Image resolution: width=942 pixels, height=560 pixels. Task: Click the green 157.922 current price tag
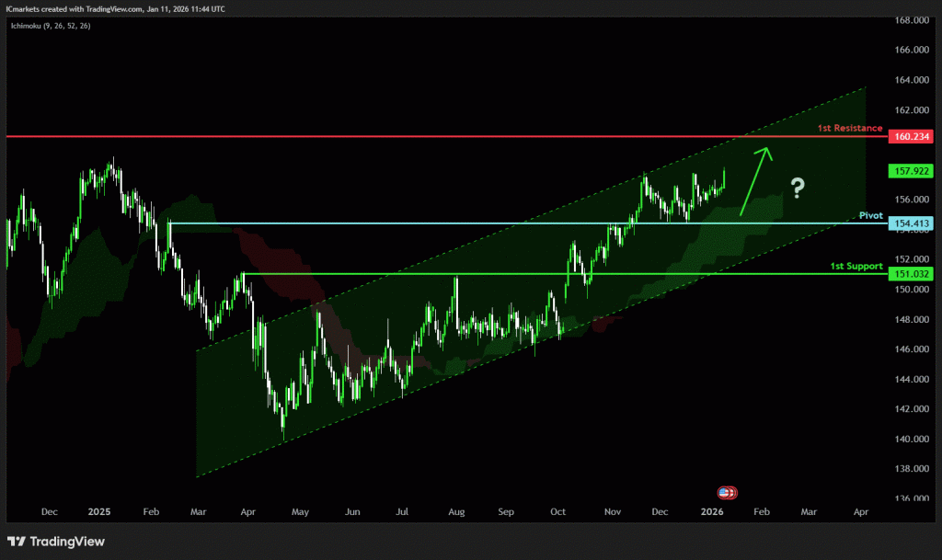pos(911,171)
